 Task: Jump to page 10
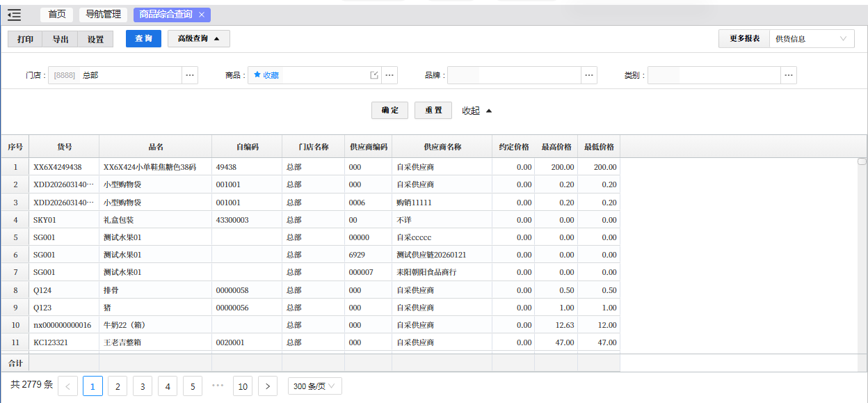(243, 386)
